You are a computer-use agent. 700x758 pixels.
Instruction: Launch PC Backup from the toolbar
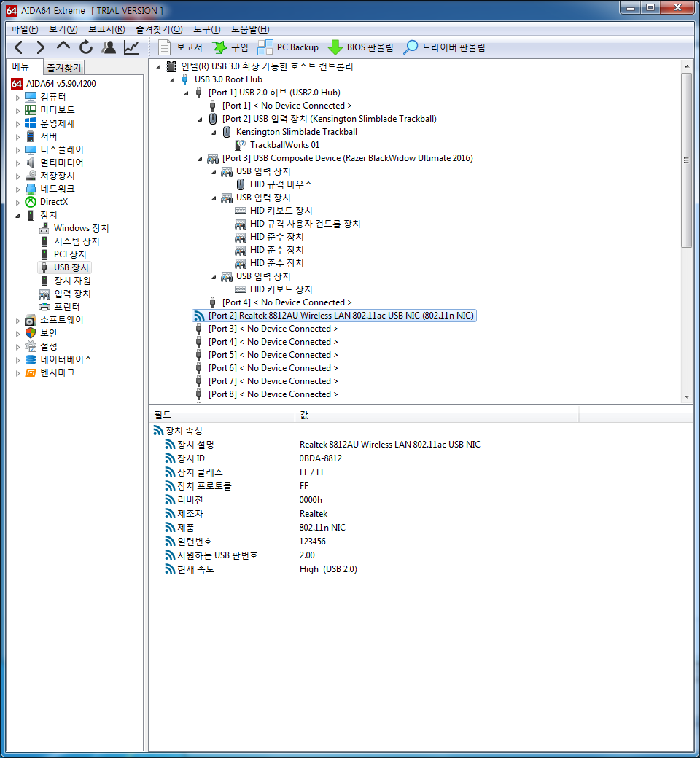pyautogui.click(x=288, y=47)
